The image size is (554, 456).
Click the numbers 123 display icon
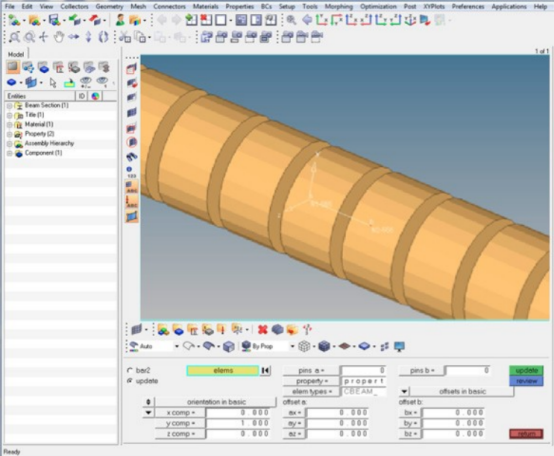131,172
